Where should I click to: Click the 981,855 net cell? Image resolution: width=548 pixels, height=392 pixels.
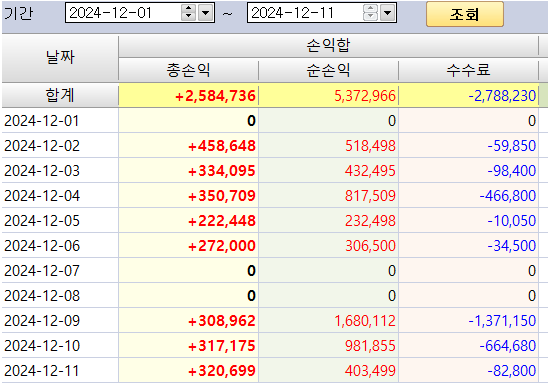pyautogui.click(x=329, y=346)
